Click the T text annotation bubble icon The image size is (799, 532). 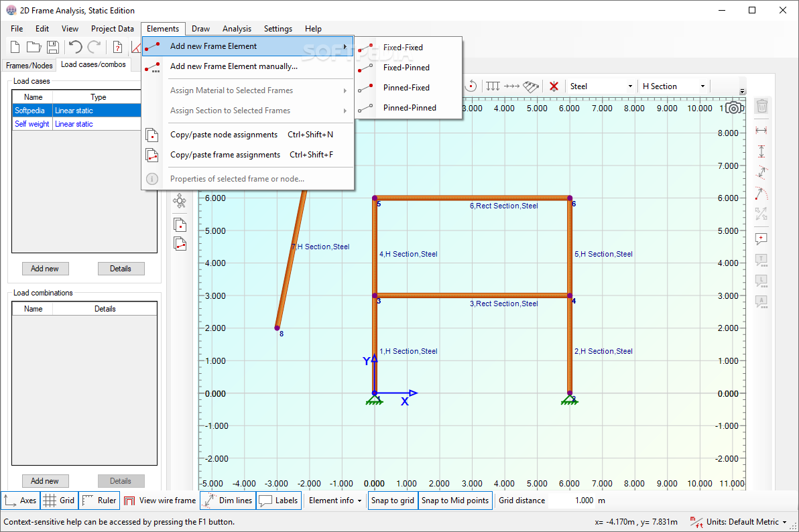[761, 261]
